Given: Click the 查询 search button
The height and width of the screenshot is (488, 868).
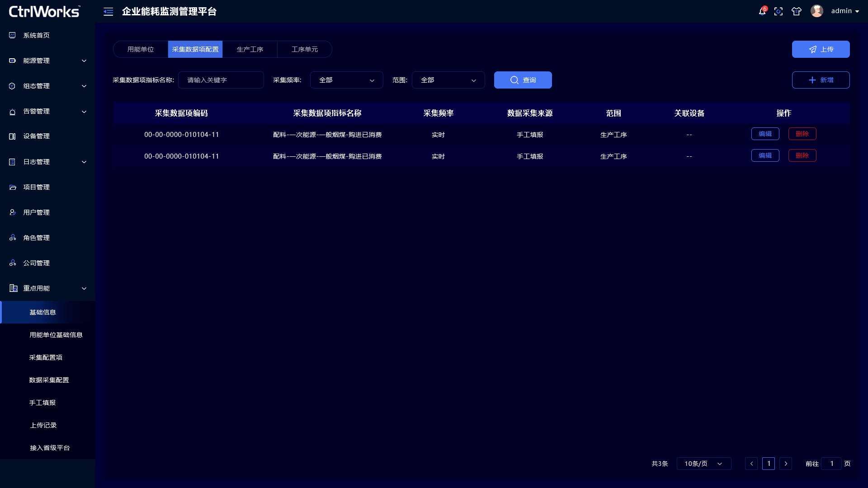Looking at the screenshot, I should pos(523,80).
